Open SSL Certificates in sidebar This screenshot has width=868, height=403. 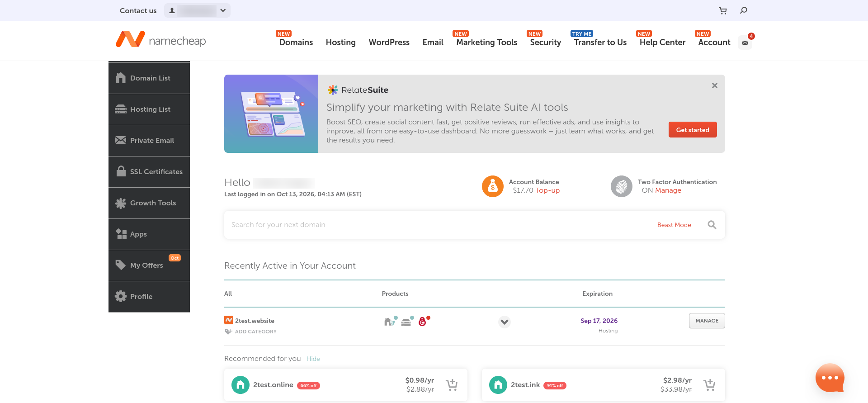(149, 172)
